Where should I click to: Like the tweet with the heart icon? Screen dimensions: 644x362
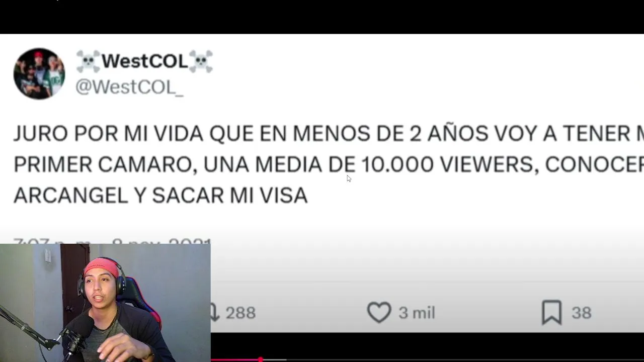tap(379, 312)
